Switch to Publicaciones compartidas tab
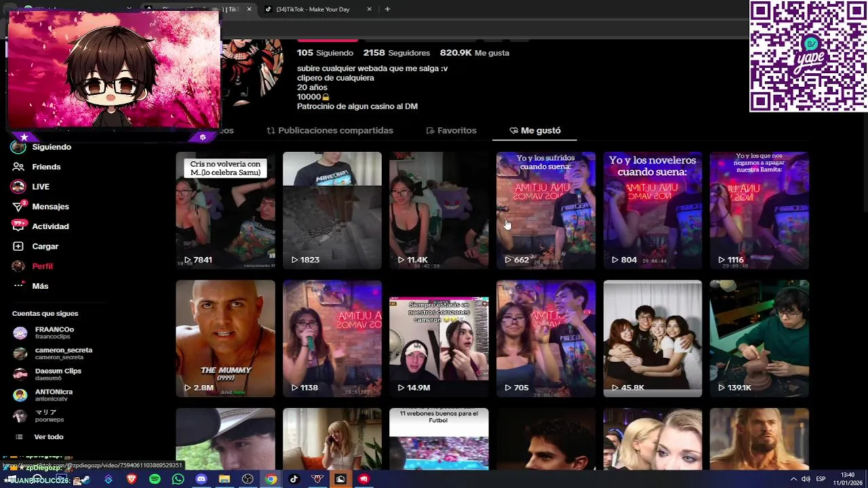The height and width of the screenshot is (488, 868). pyautogui.click(x=330, y=130)
